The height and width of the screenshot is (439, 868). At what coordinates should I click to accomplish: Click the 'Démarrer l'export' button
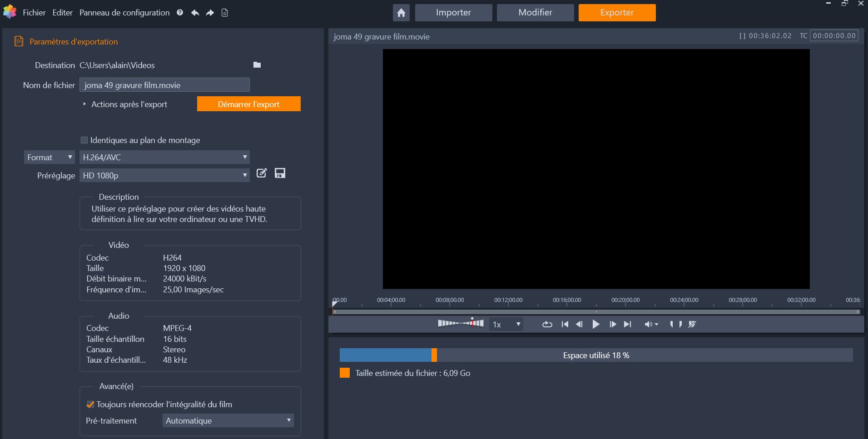tap(248, 104)
